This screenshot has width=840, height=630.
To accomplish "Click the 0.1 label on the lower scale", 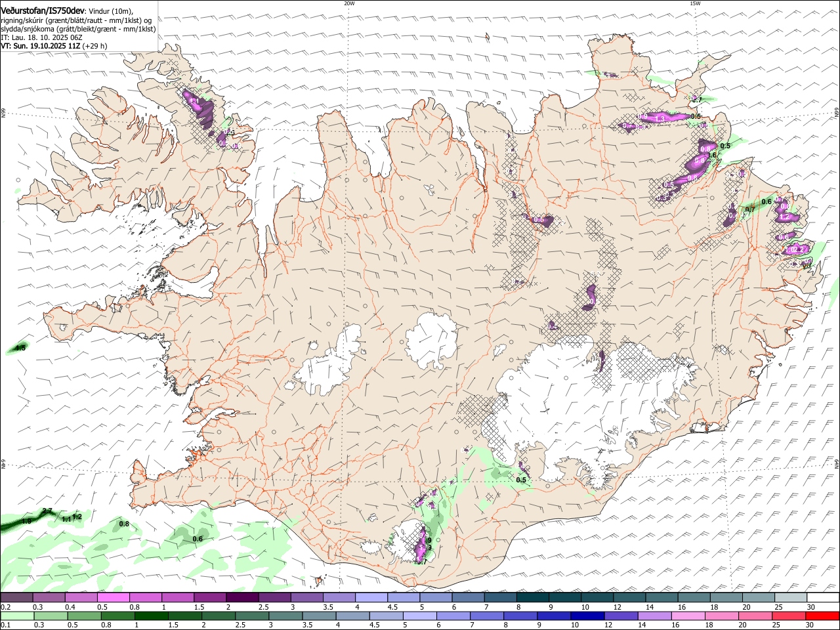I will click(x=5, y=625).
